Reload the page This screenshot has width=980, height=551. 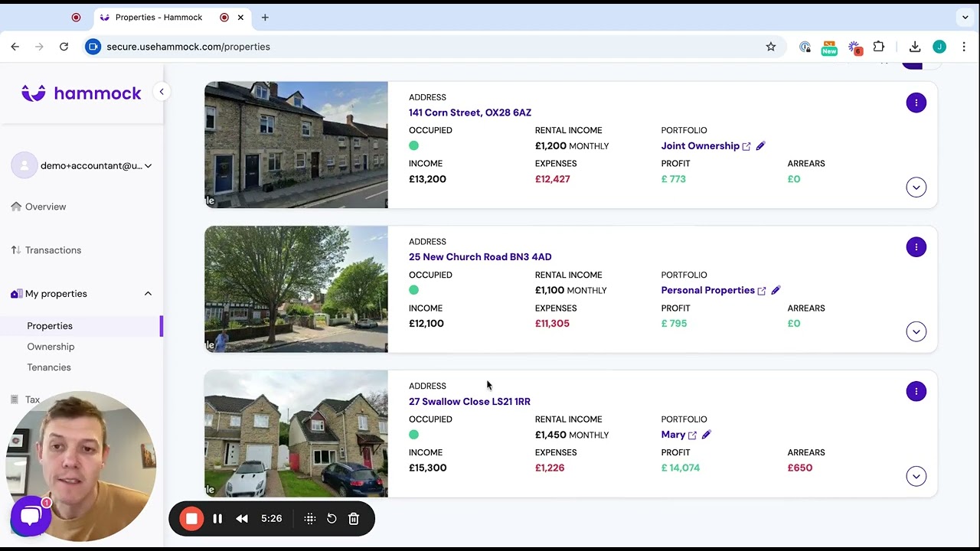64,47
